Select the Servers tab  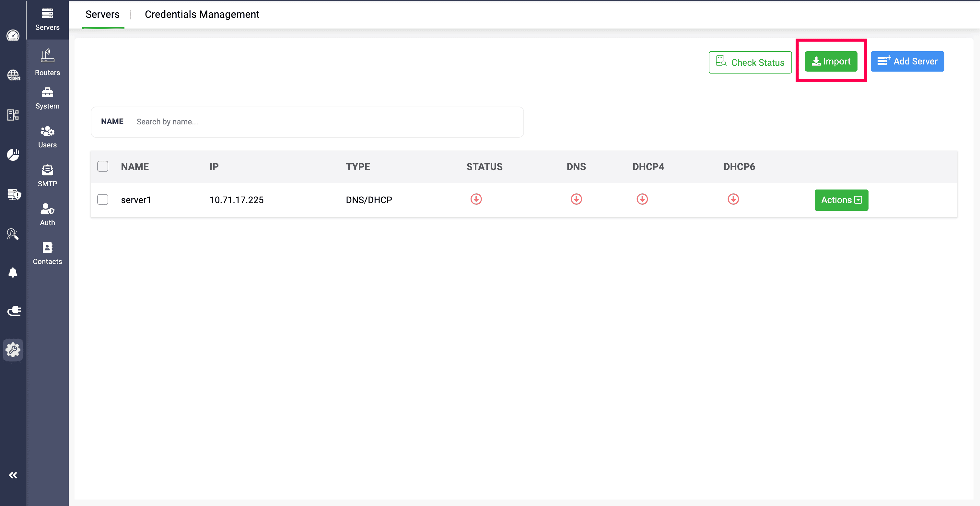(102, 15)
